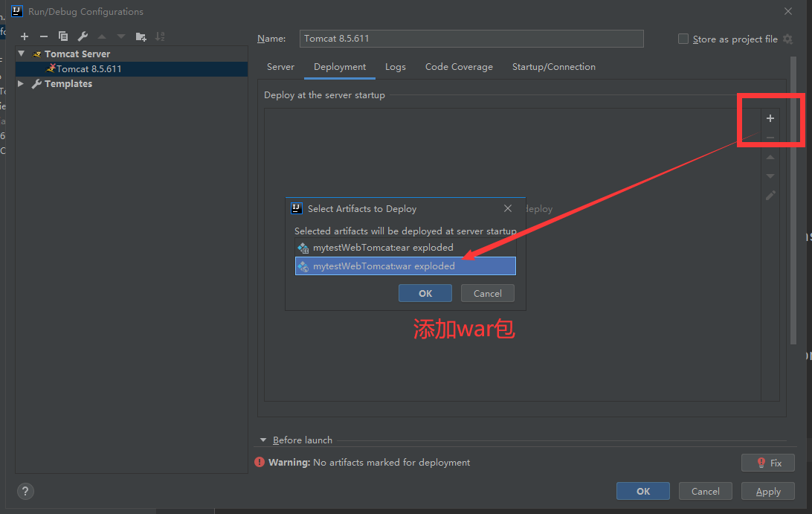Sort configurations alphabetically
Screen dimensions: 812x514
coord(160,36)
